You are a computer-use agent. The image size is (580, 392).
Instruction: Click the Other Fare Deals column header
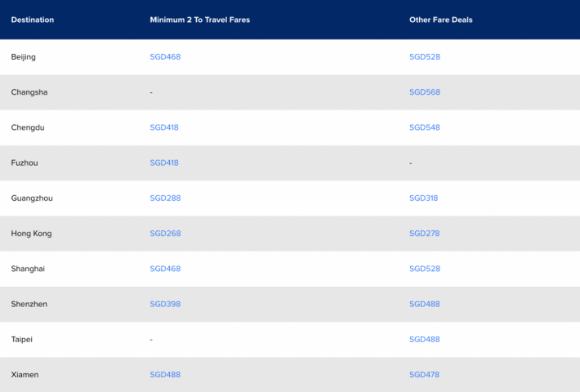pos(440,20)
